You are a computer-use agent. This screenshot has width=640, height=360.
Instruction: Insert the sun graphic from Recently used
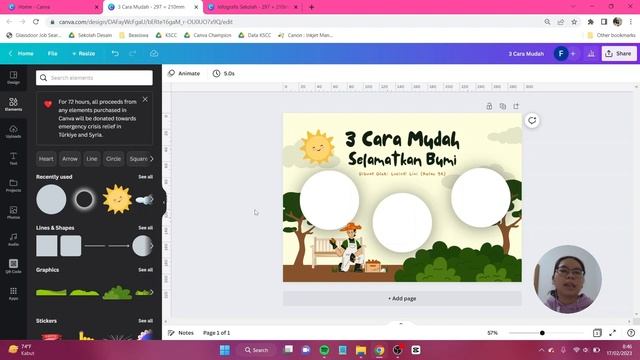pyautogui.click(x=118, y=199)
